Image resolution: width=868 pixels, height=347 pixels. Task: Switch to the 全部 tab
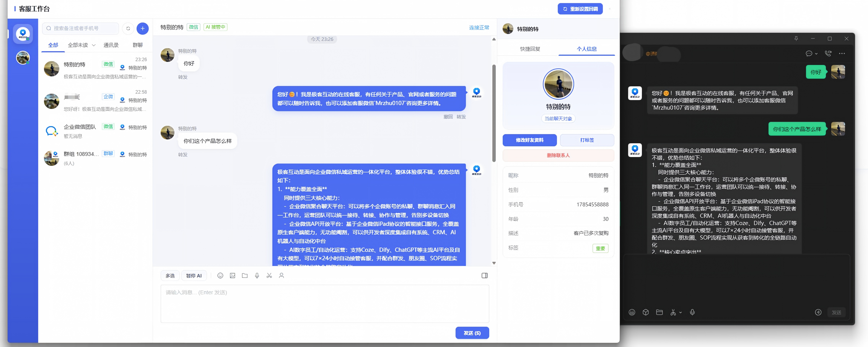pyautogui.click(x=53, y=45)
